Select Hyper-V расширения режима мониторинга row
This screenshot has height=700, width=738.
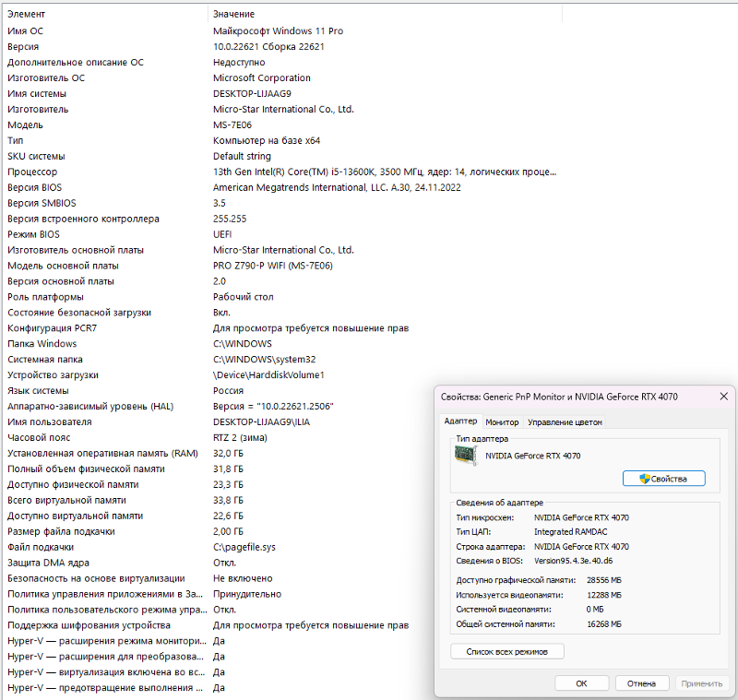[x=219, y=641]
